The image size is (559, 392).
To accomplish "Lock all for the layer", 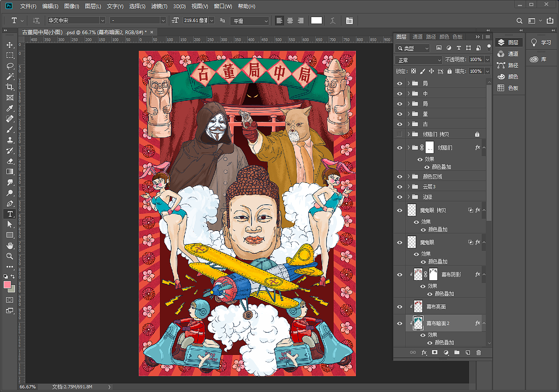I will coord(450,71).
